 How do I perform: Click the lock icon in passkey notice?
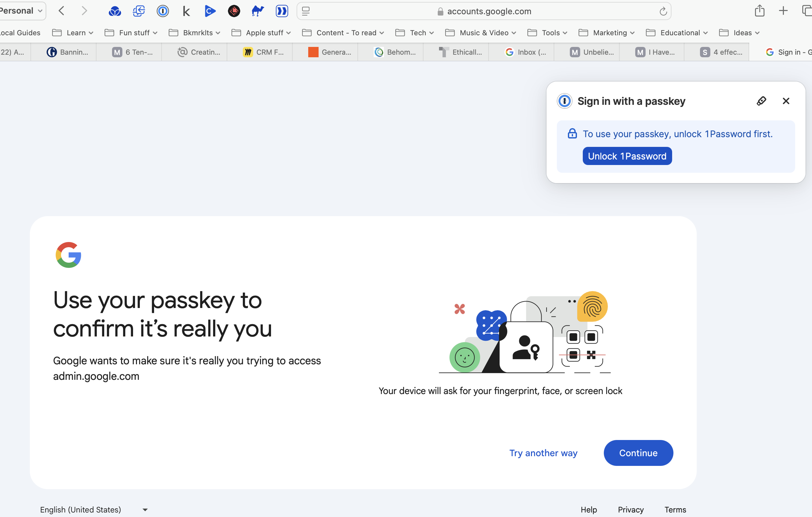572,134
